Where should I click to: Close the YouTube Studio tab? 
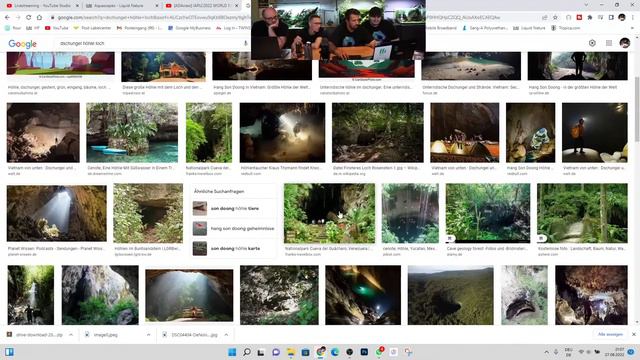pos(77,6)
